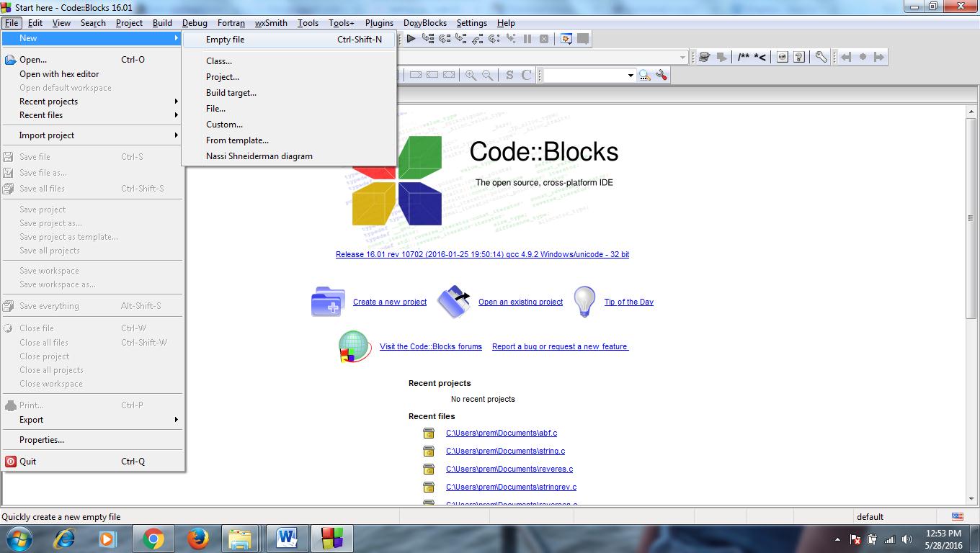Select Empty file from the New submenu
The image size is (980, 553).
point(290,40)
